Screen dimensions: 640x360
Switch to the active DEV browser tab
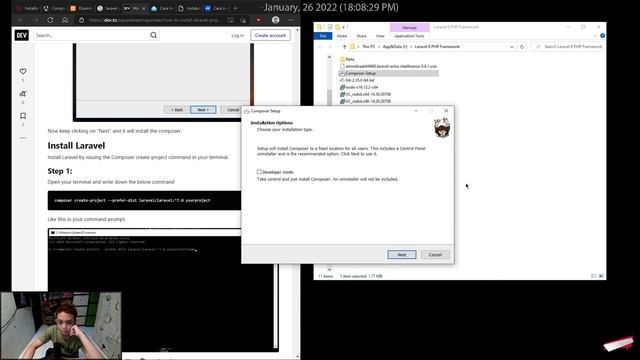point(134,8)
